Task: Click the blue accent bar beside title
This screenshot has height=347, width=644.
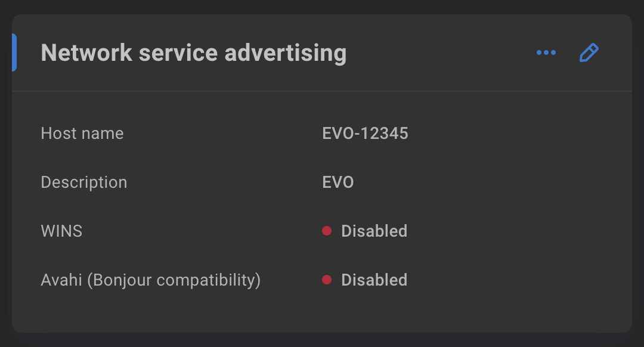Action: pos(14,52)
